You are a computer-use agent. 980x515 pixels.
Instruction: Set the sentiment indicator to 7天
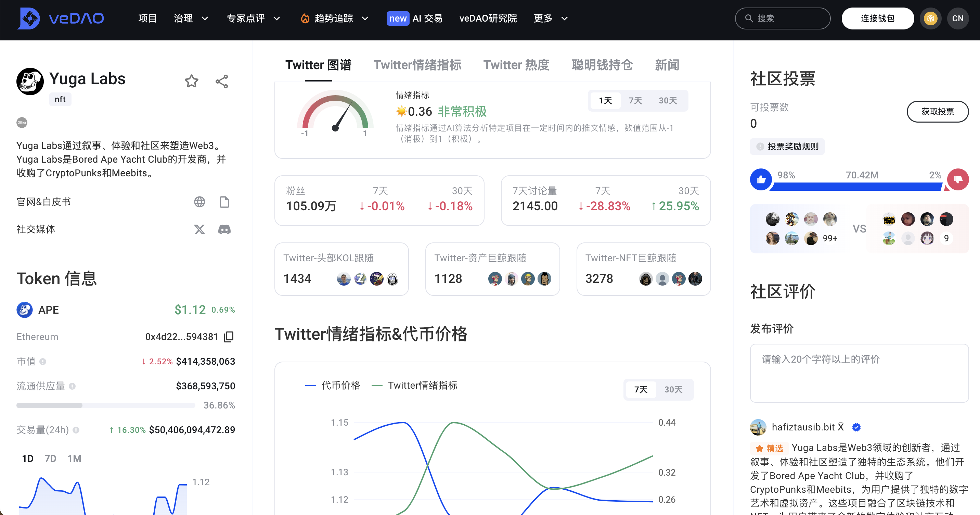635,100
